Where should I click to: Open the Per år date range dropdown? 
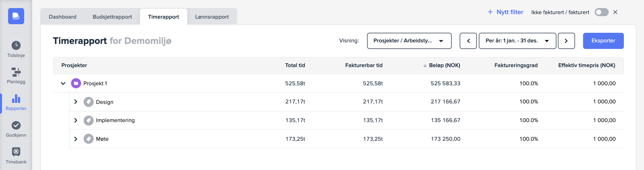coord(517,41)
